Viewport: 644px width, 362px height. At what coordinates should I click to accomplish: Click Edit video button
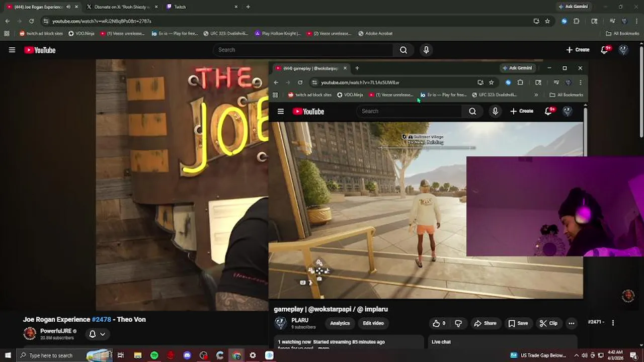373,323
